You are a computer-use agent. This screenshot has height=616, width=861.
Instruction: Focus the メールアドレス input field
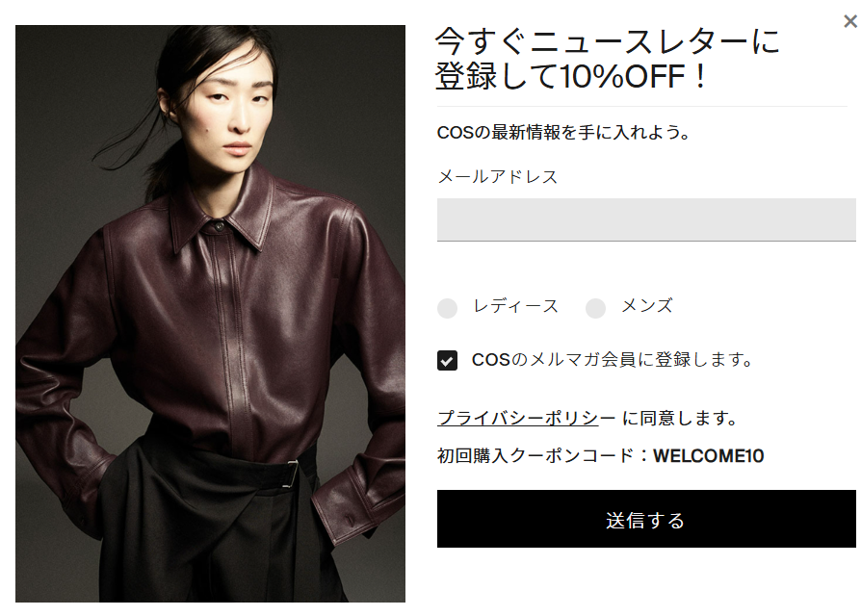pyautogui.click(x=646, y=219)
